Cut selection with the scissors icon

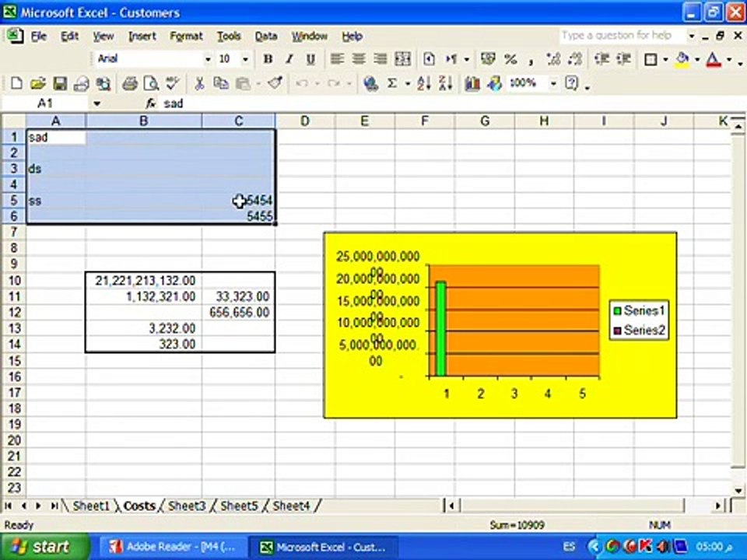(x=199, y=83)
